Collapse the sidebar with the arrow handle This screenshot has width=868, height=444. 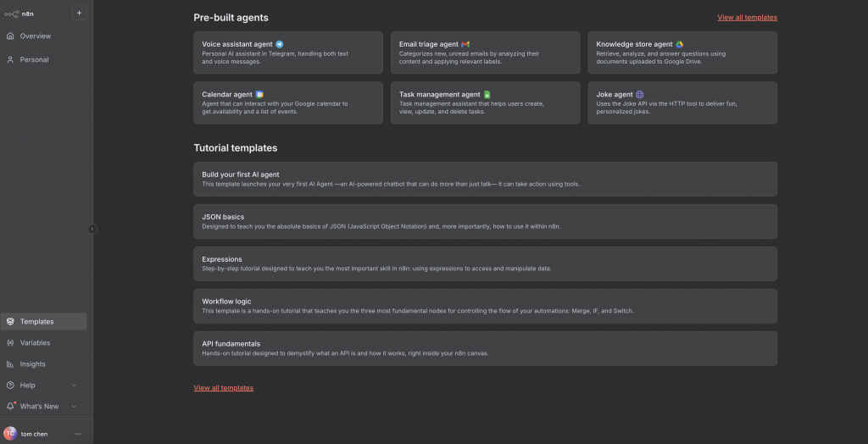pyautogui.click(x=92, y=229)
